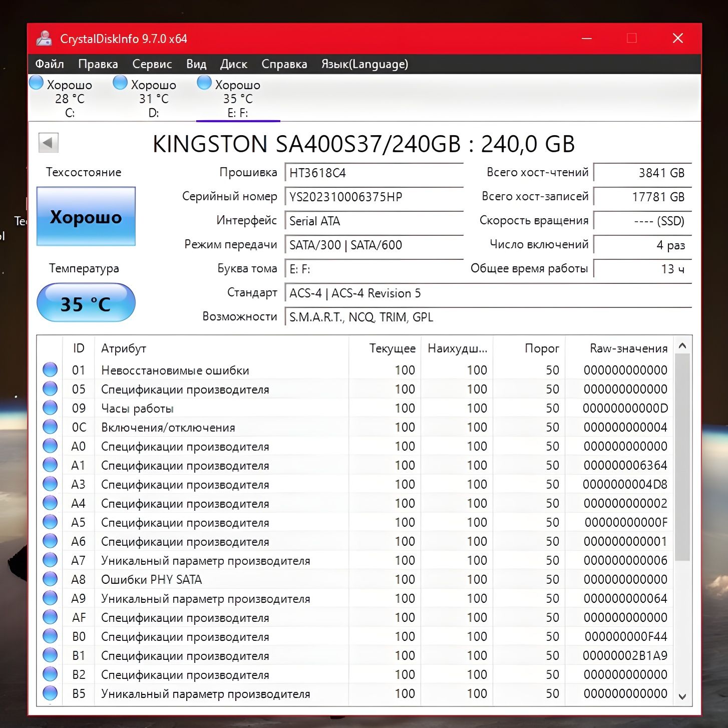This screenshot has height=728, width=728.
Task: Click the Хорошо health status button
Action: [x=86, y=217]
